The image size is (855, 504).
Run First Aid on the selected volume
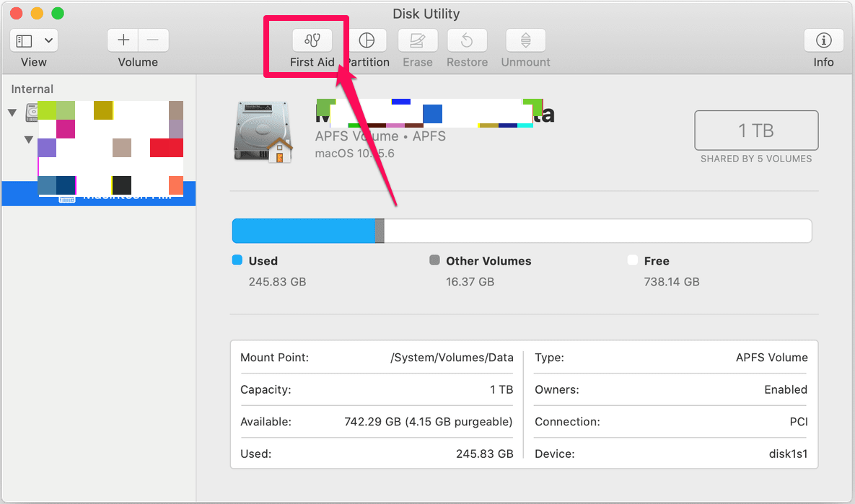[x=312, y=40]
